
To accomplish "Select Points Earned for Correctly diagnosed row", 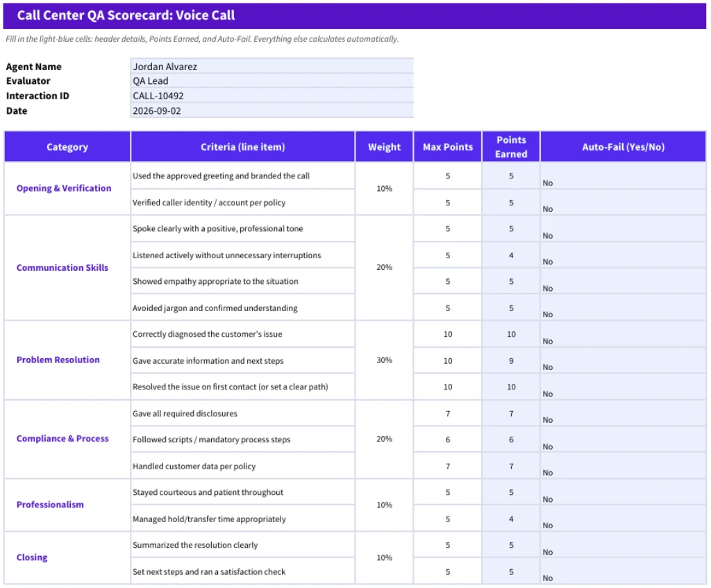I will point(511,334).
